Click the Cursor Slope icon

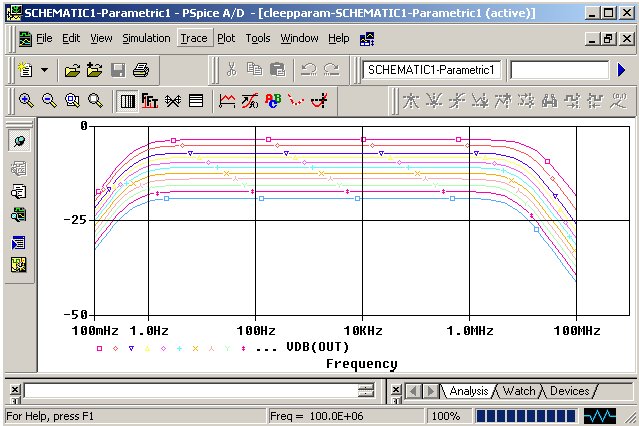click(457, 101)
